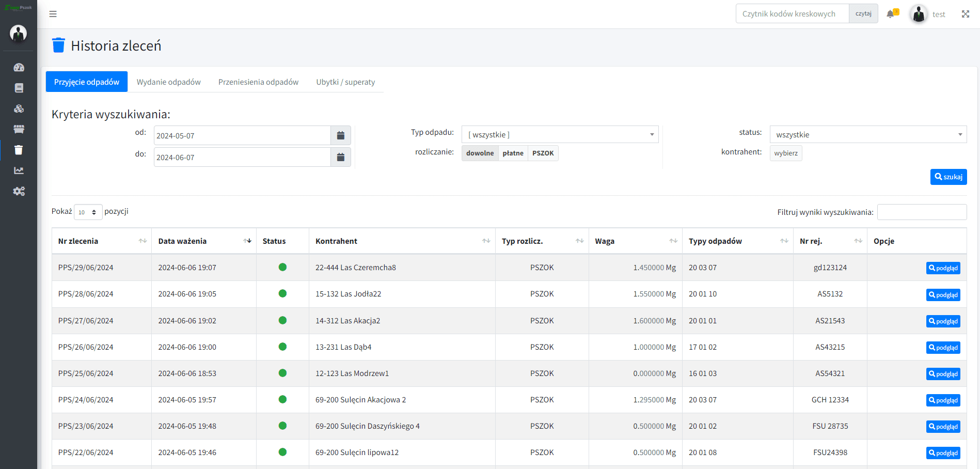Select 'PSZOK' settlement filter option

543,153
